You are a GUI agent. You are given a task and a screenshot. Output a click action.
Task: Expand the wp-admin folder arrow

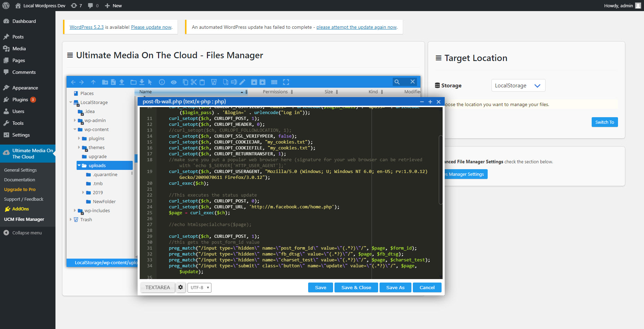pyautogui.click(x=75, y=120)
